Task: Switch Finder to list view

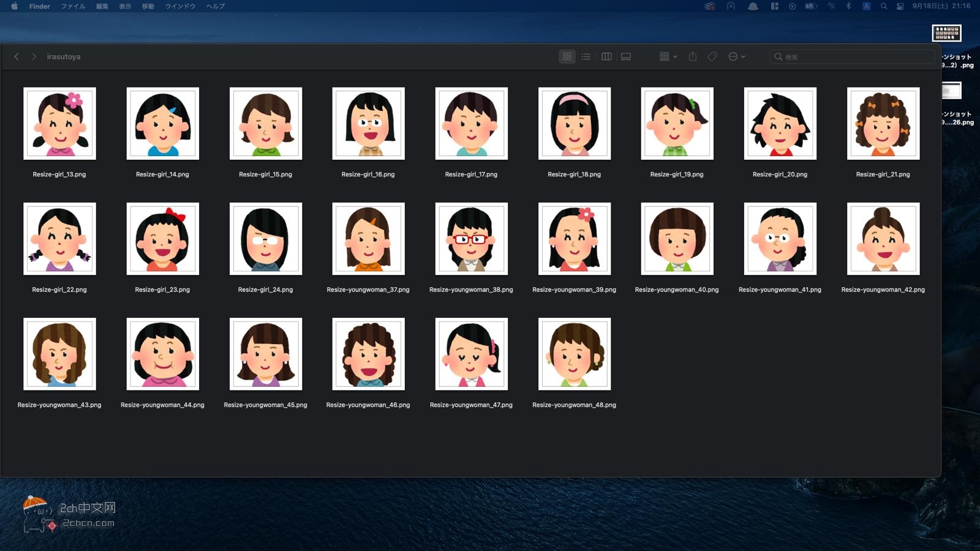Action: 586,56
